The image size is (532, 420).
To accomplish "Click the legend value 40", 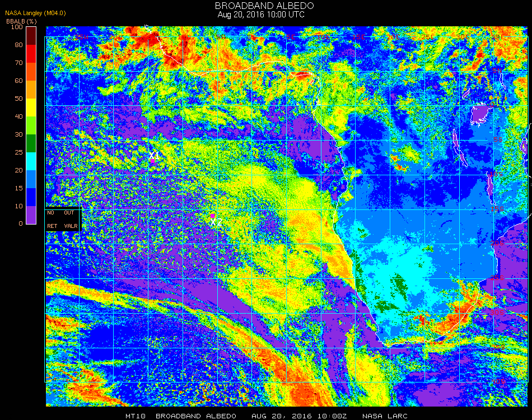I will 18,116.
